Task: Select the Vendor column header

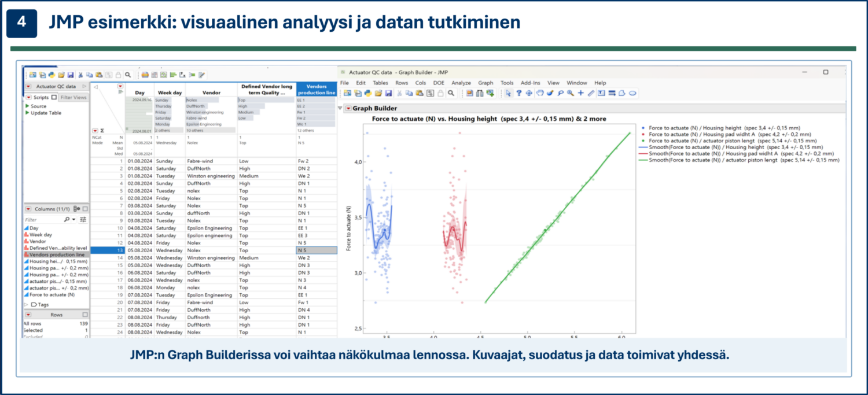Action: (x=211, y=93)
